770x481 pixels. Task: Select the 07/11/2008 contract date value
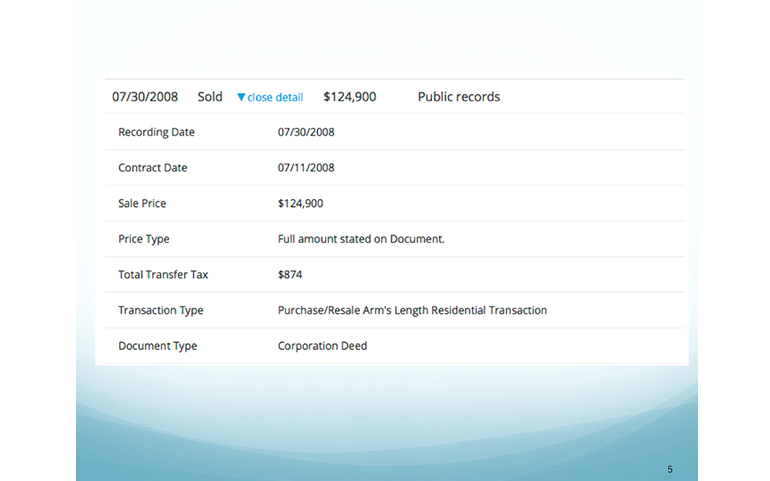click(x=306, y=168)
